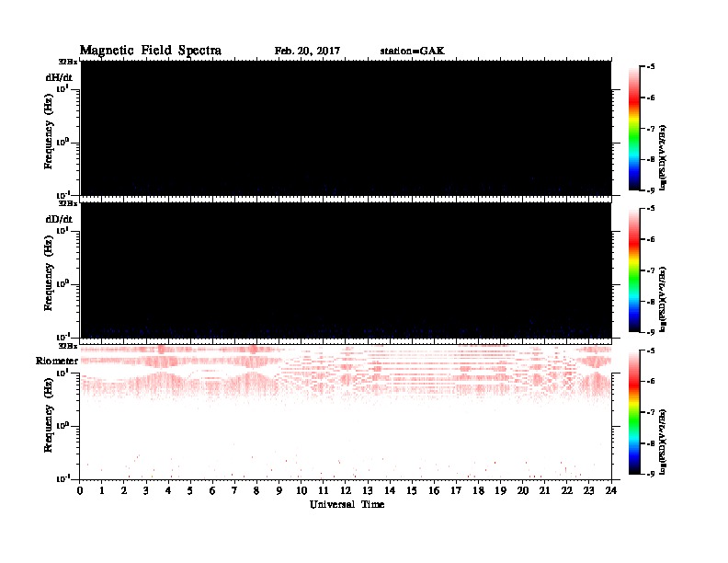Select the date "Feb. 20, 2017"
Viewport: 728px width, 563px height.
point(307,52)
